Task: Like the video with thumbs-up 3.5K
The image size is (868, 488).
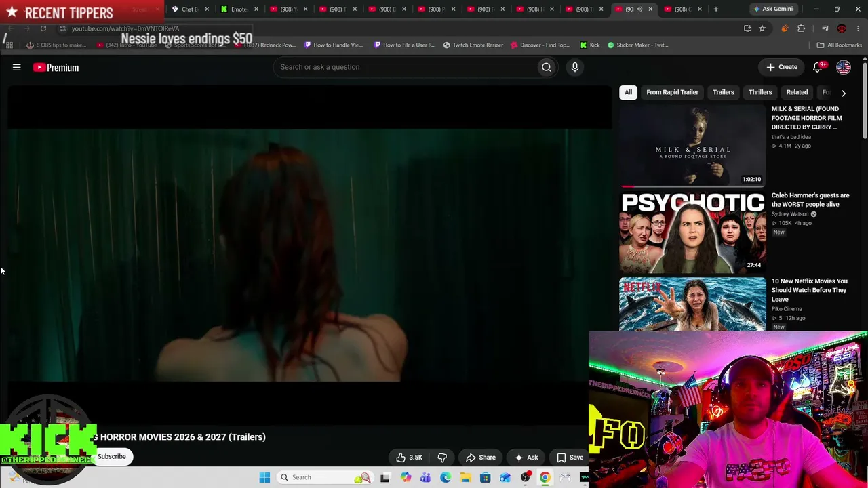Action: 409,457
